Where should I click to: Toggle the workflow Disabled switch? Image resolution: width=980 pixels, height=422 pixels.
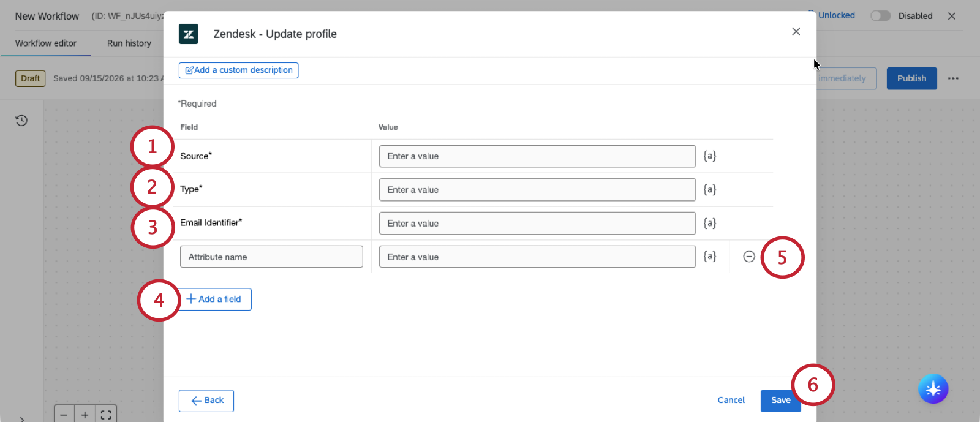(x=881, y=16)
